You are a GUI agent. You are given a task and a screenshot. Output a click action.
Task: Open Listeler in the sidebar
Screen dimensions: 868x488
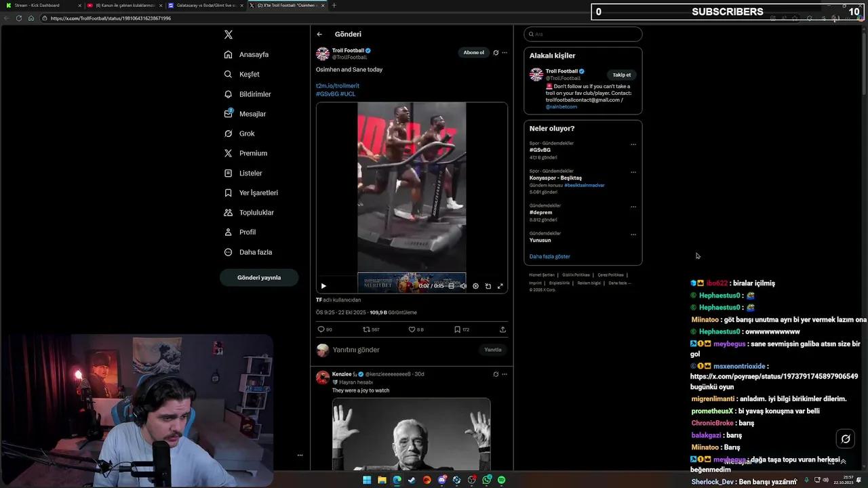point(243,173)
